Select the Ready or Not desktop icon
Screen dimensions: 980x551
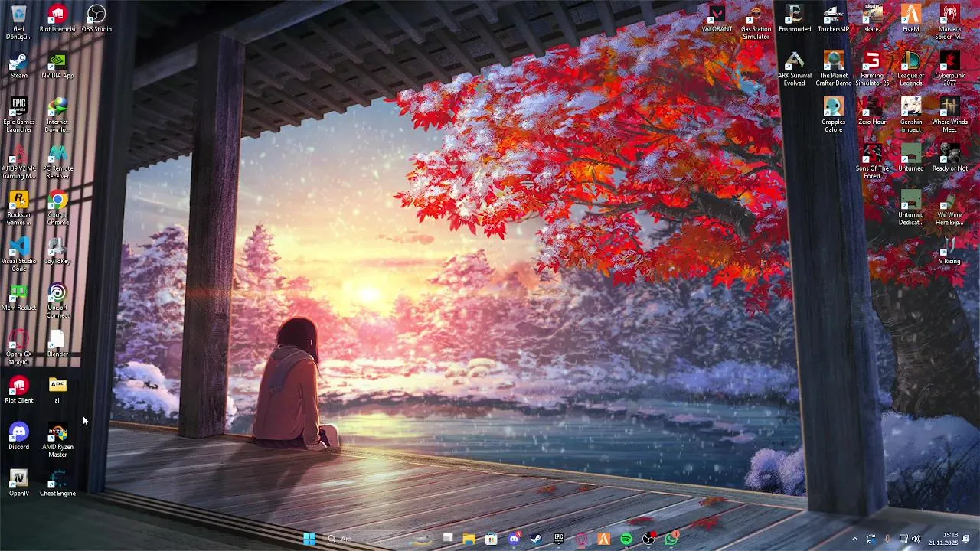[x=949, y=158]
